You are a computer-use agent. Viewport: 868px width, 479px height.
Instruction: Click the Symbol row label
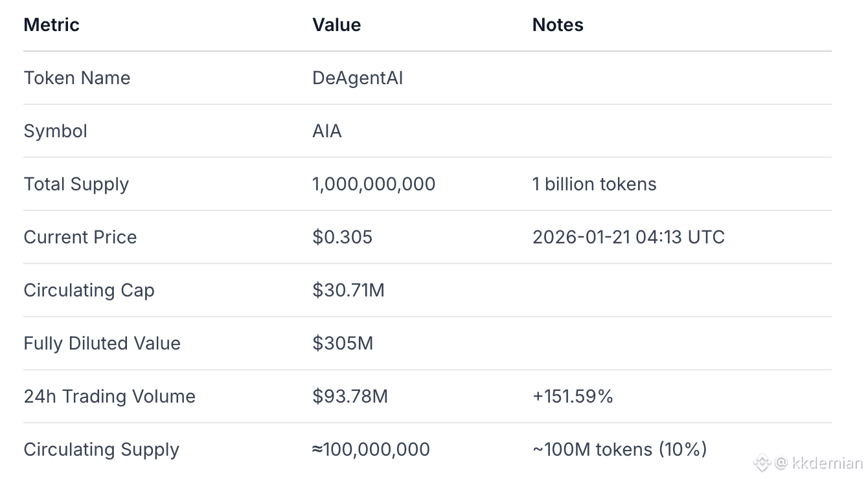click(56, 131)
